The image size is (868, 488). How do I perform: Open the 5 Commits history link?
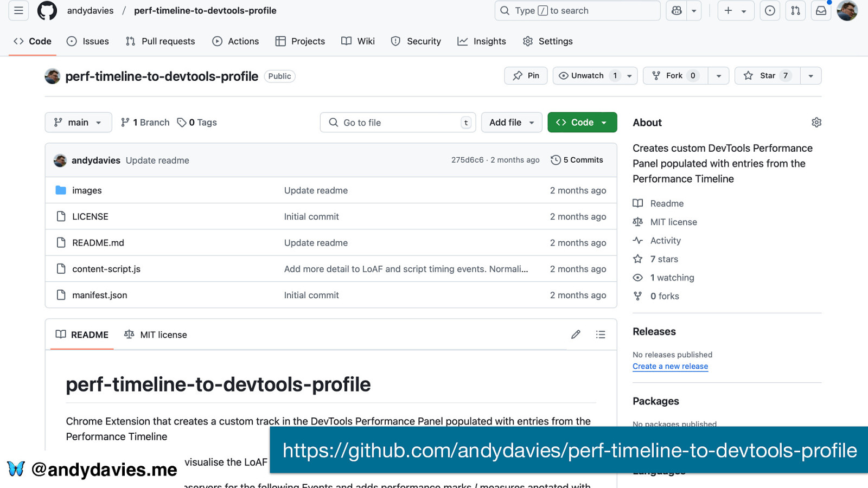pyautogui.click(x=577, y=160)
